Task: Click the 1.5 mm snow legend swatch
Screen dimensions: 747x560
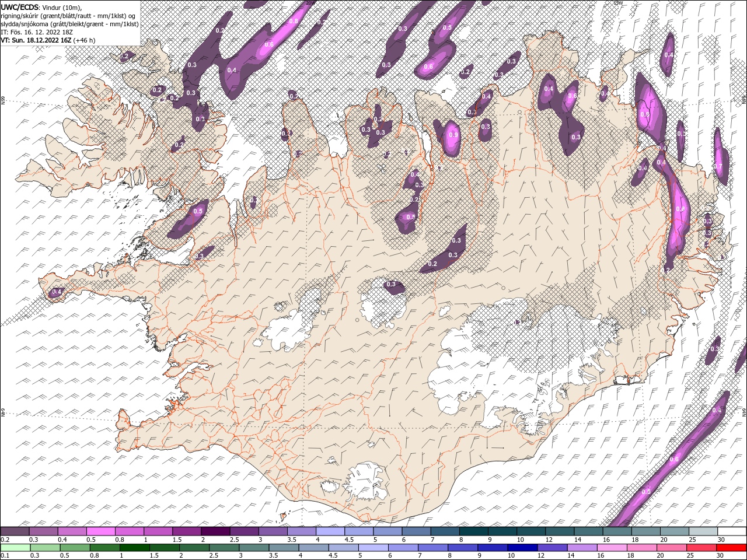Action: (x=187, y=531)
